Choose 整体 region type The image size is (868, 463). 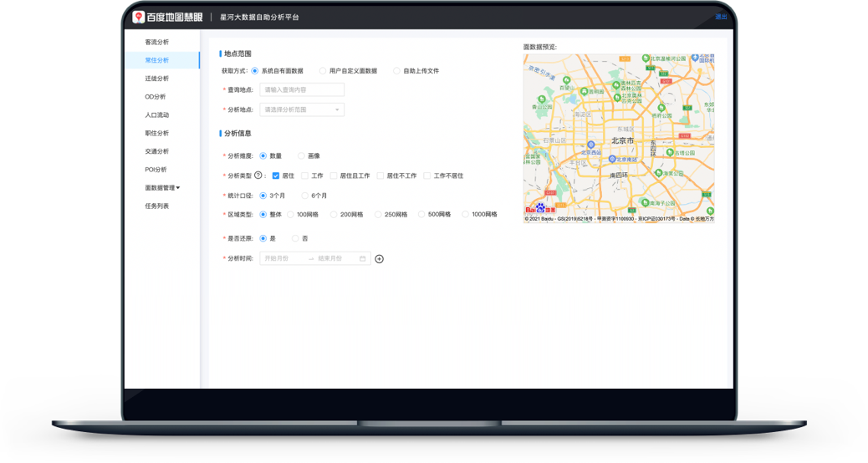click(x=263, y=215)
